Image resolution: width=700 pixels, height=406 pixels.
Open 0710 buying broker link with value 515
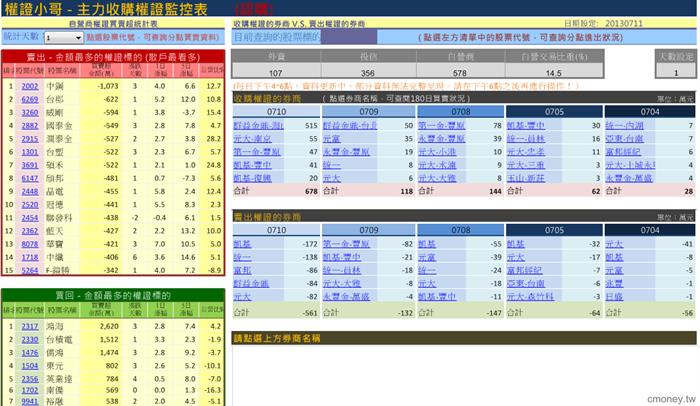click(258, 126)
